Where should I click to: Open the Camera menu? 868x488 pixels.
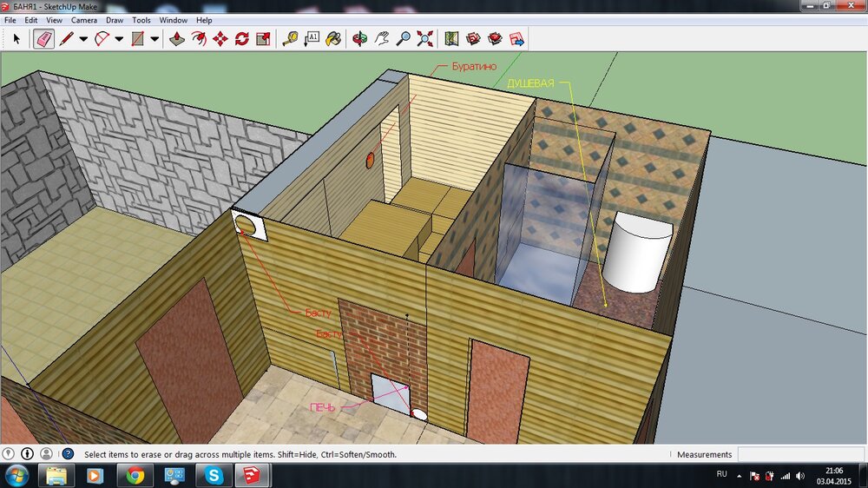pyautogui.click(x=84, y=19)
